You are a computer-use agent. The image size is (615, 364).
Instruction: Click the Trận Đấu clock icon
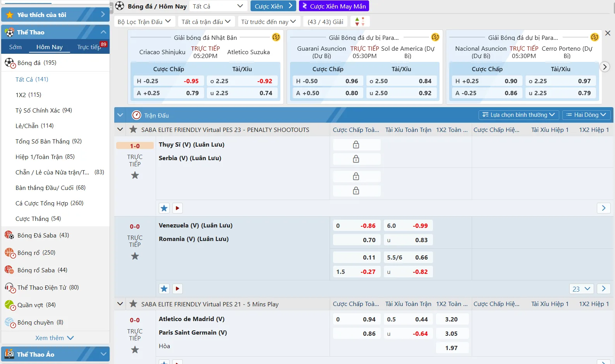[136, 115]
